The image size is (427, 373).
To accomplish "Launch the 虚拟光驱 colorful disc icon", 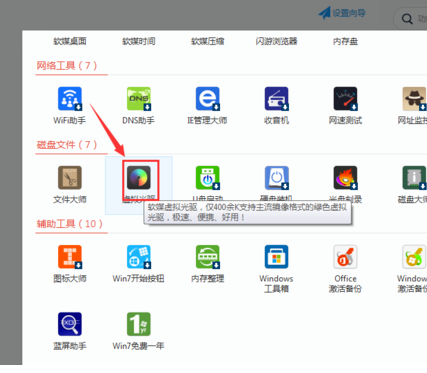I will tap(139, 178).
